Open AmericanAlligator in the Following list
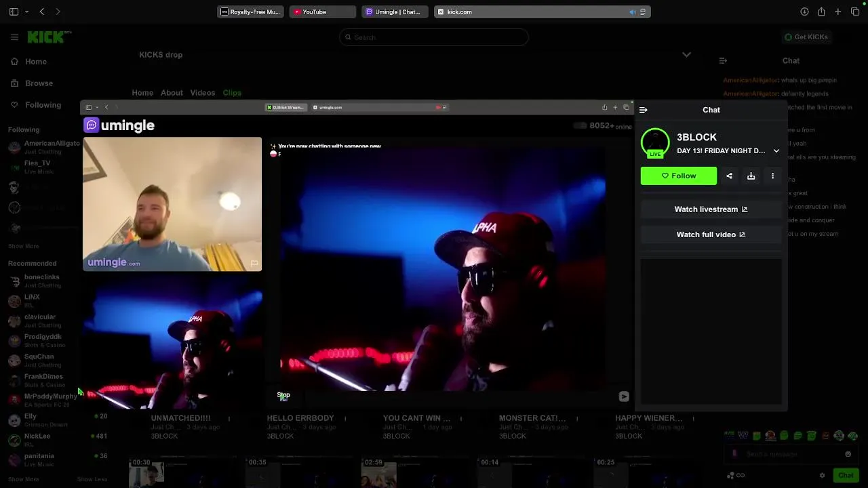Viewport: 868px width, 488px height. 44,147
